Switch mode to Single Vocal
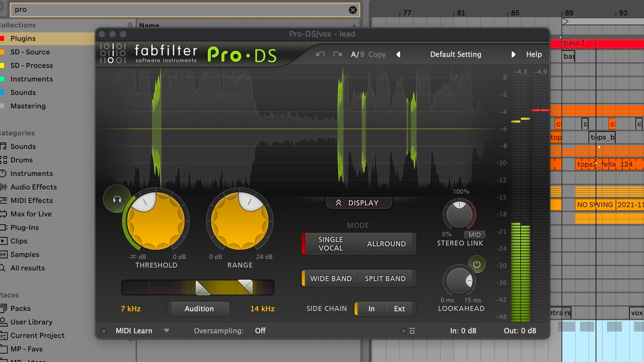 coord(331,244)
